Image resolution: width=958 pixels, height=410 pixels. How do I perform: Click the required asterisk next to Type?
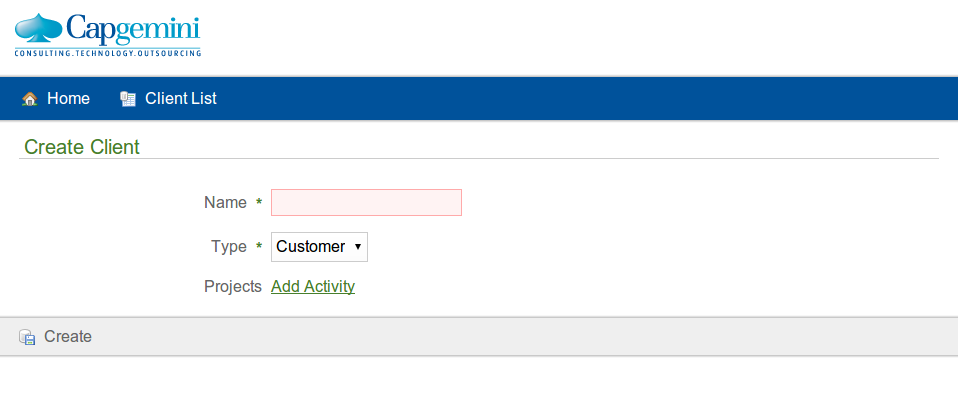259,247
